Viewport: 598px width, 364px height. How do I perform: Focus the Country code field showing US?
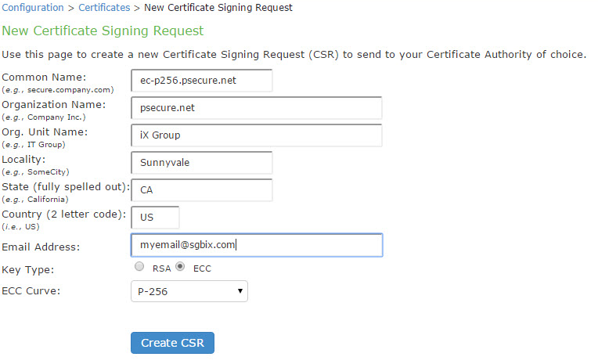tap(155, 218)
